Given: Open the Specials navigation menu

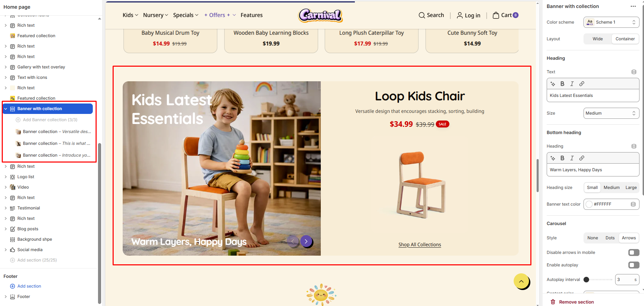Looking at the screenshot, I should [186, 15].
